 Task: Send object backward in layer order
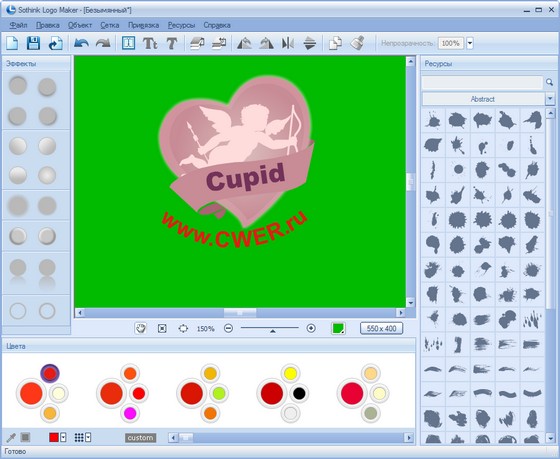pos(219,43)
